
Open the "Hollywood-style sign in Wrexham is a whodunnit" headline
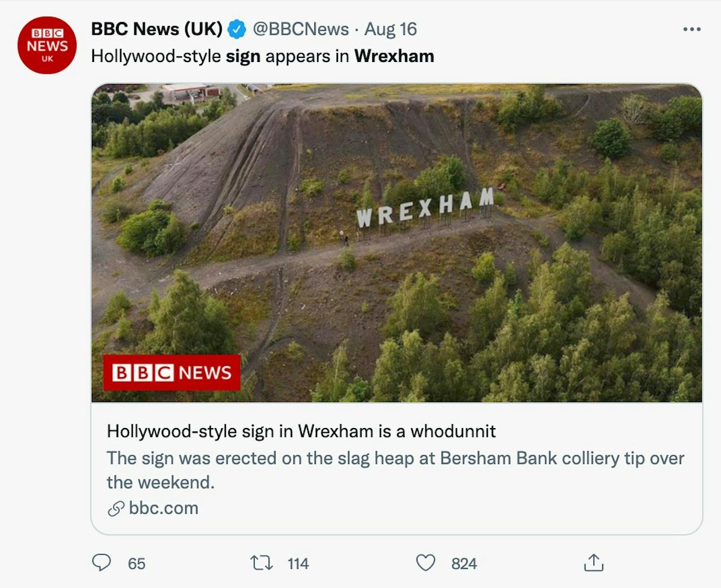click(301, 431)
